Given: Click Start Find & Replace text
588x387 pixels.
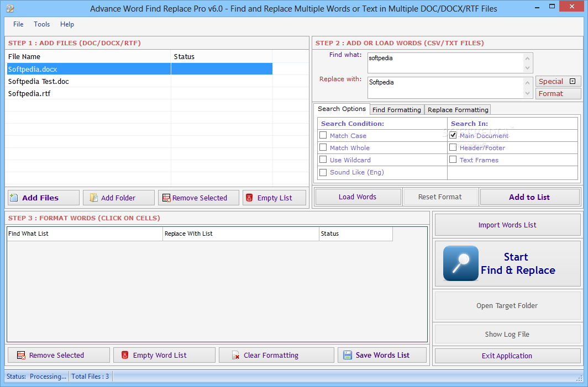Looking at the screenshot, I should [x=518, y=264].
